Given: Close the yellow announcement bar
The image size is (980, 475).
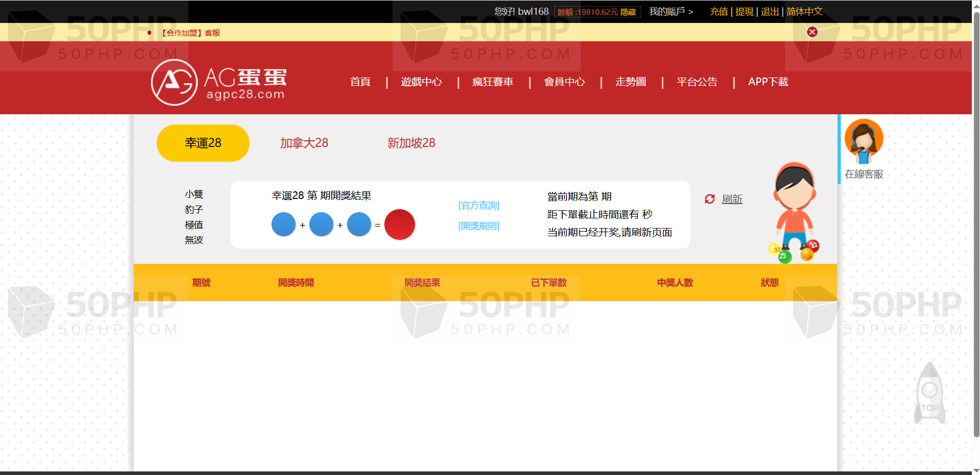Looking at the screenshot, I should 812,32.
